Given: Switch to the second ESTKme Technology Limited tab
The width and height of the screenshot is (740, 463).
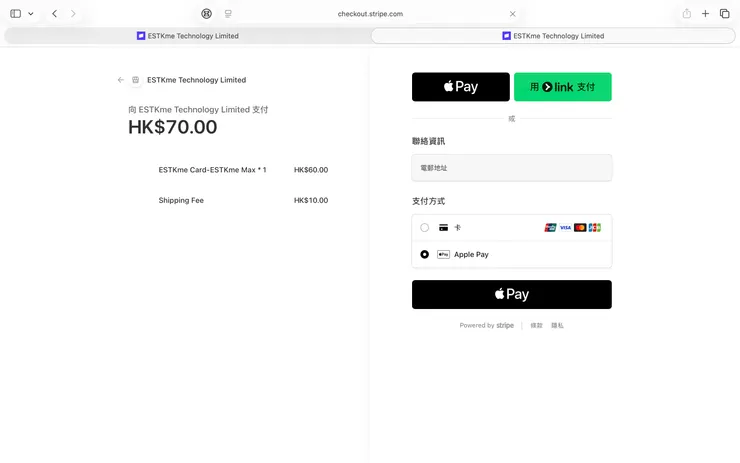Looking at the screenshot, I should tap(553, 35).
